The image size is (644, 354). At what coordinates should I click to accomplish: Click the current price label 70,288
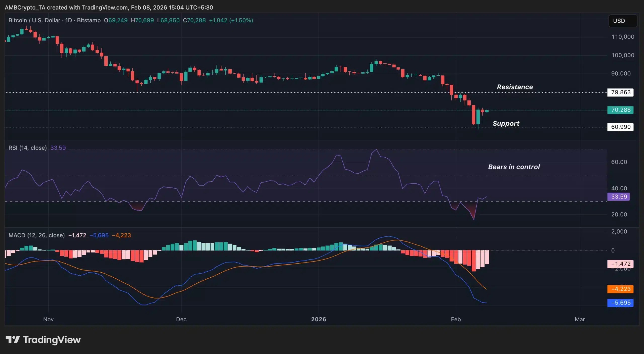coord(620,110)
